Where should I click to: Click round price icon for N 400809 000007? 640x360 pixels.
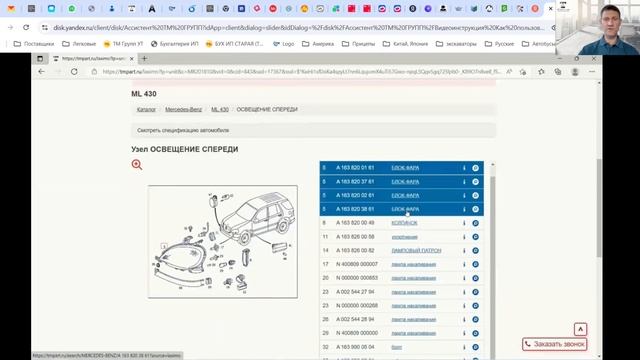click(476, 264)
